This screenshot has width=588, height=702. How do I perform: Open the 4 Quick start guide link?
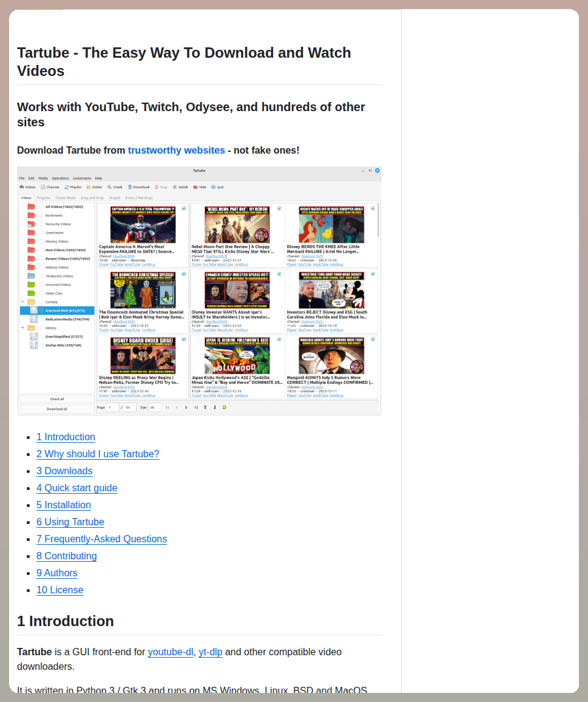pos(77,488)
